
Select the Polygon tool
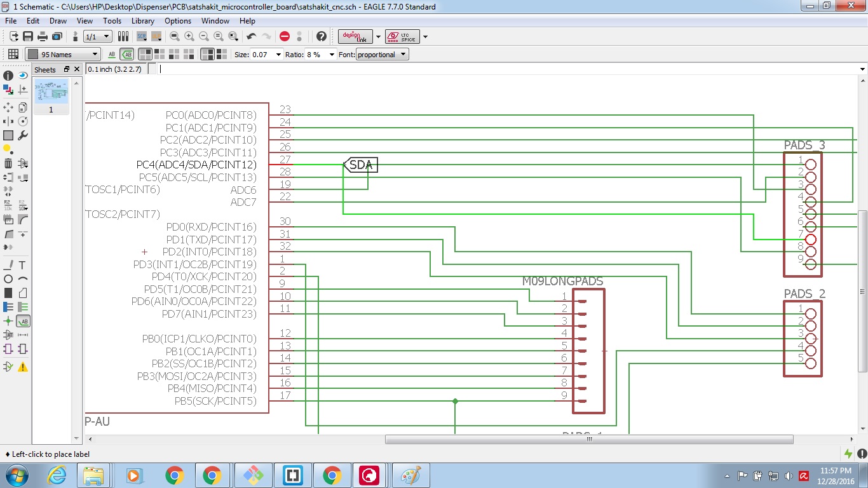coord(23,293)
